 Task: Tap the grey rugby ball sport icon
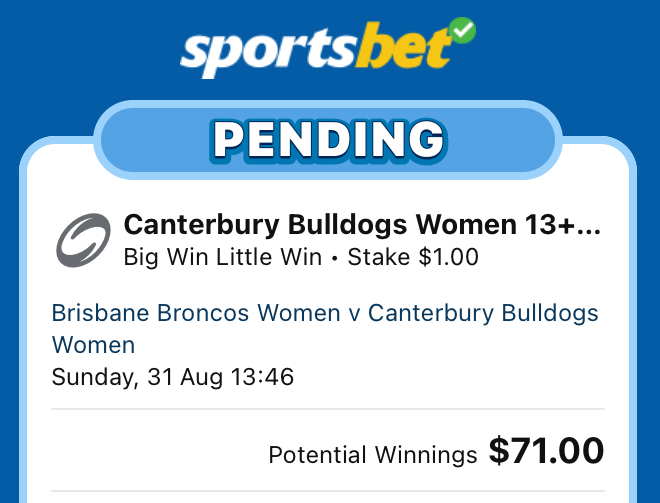click(83, 240)
